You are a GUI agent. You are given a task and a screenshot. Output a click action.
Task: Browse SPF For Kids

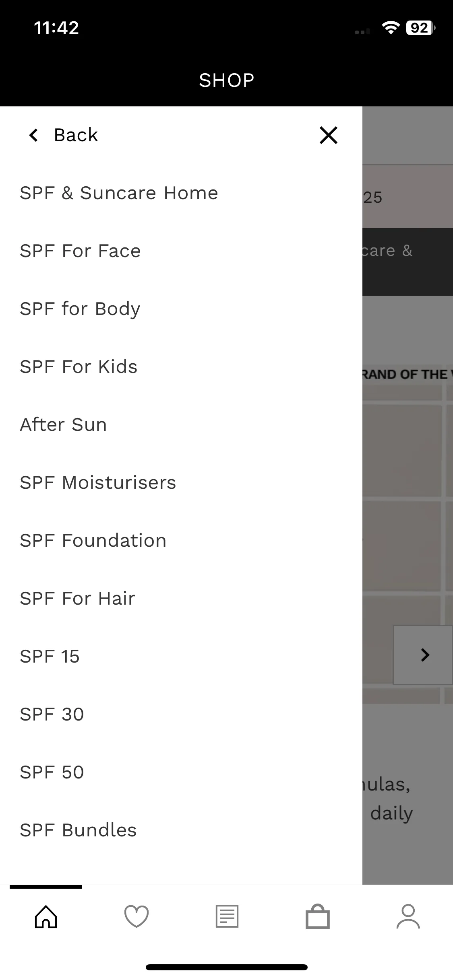point(79,367)
